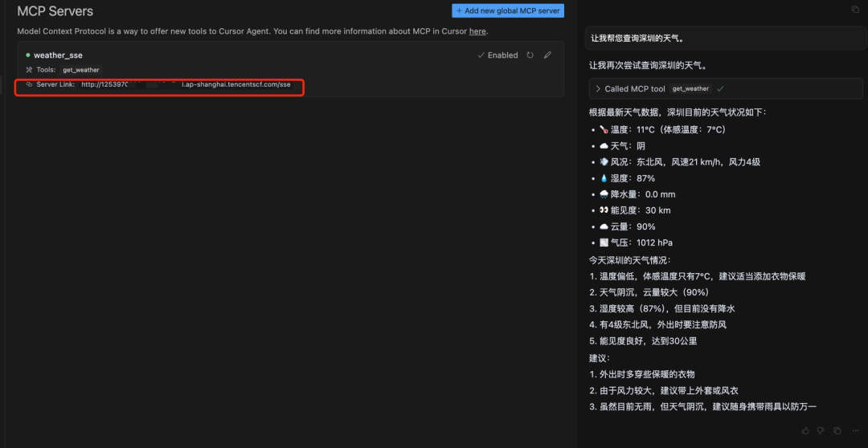The image size is (868, 448).
Task: Click the tencentcf.com/sse server link URL
Action: [186, 84]
